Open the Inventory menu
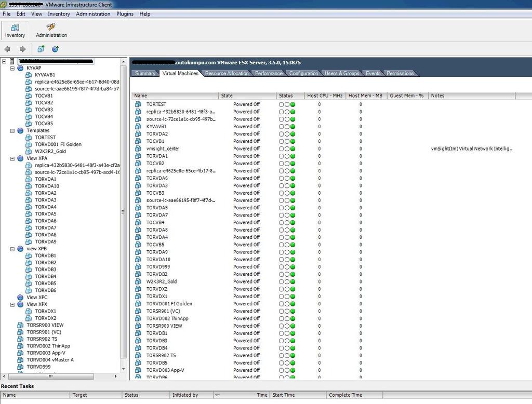This screenshot has width=532, height=404. tap(59, 14)
